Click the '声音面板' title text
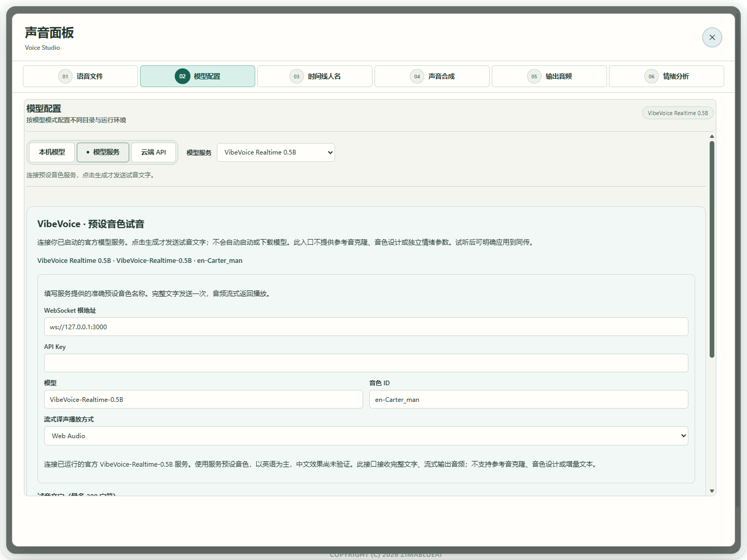The height and width of the screenshot is (560, 747). pos(49,33)
